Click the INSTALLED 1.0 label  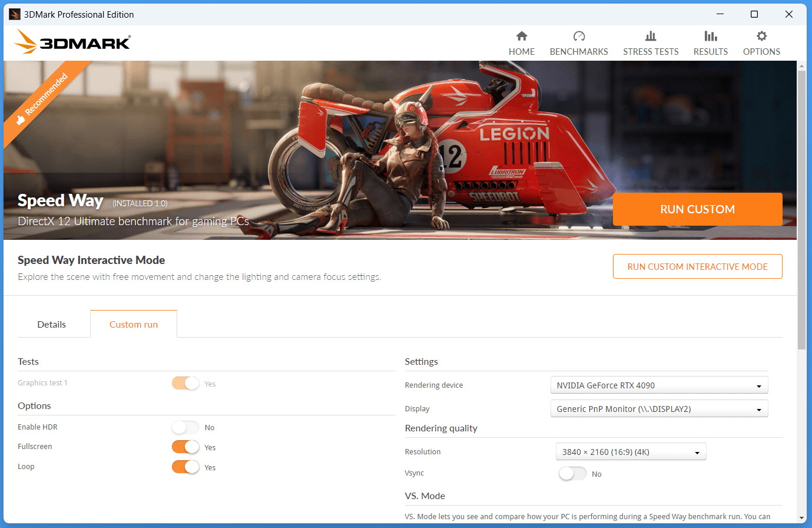(x=140, y=203)
